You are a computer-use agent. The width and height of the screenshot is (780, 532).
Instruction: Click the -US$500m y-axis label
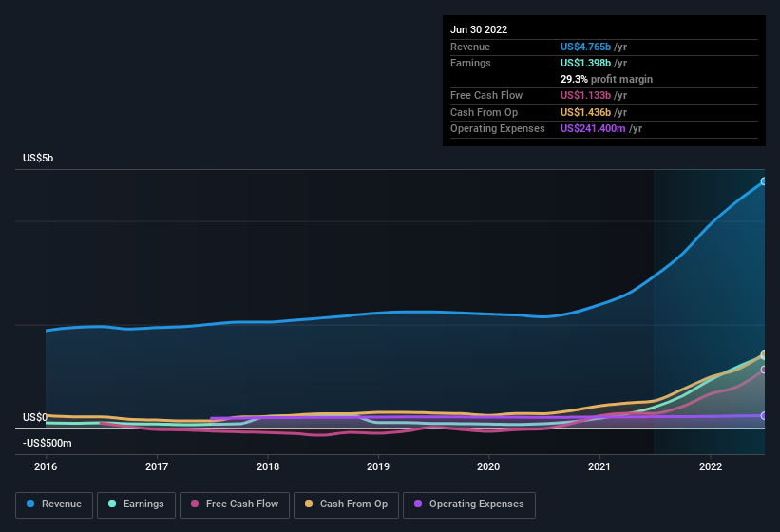tap(48, 443)
